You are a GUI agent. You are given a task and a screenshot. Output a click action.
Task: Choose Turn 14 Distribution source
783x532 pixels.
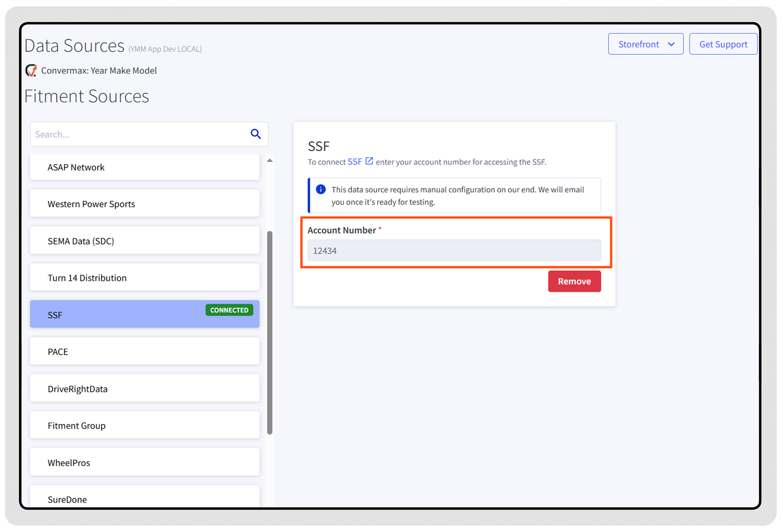coord(144,278)
